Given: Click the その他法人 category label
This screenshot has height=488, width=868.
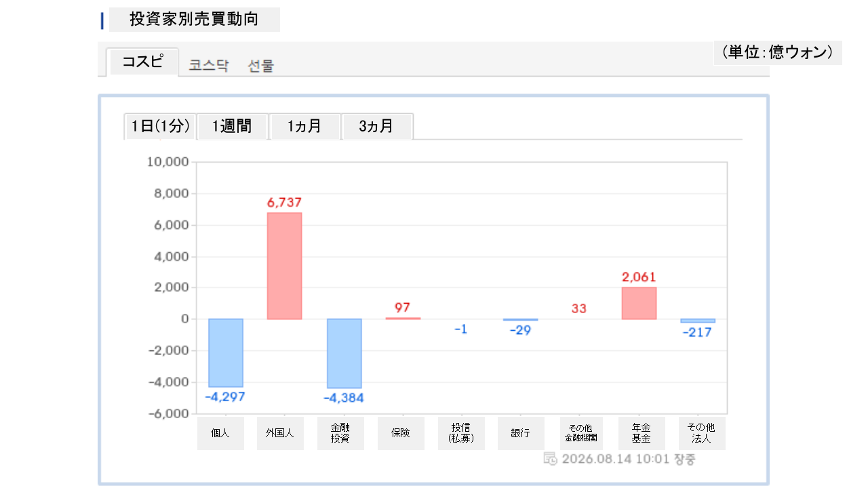Looking at the screenshot, I should tap(702, 433).
